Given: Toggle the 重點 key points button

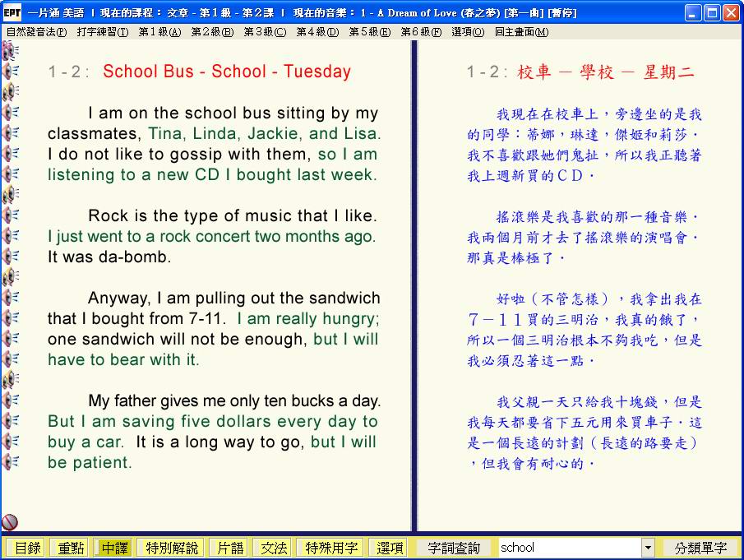Looking at the screenshot, I should point(70,548).
